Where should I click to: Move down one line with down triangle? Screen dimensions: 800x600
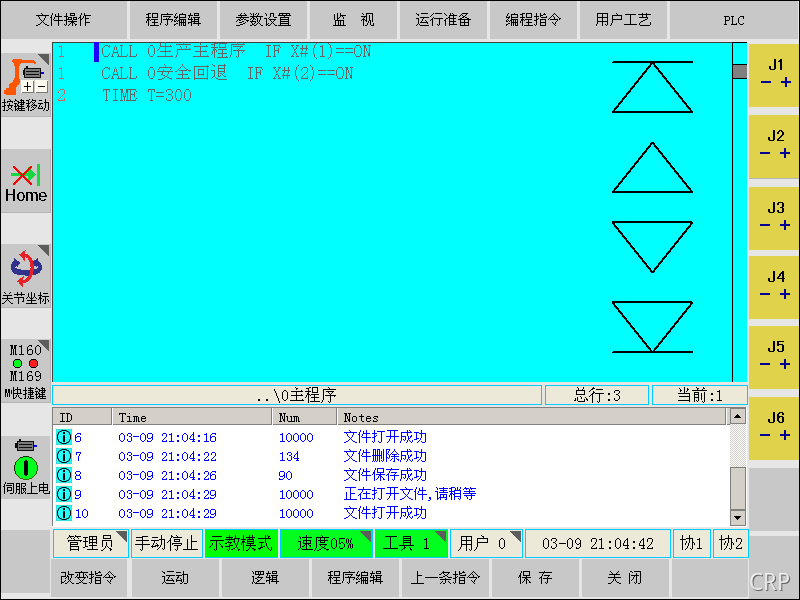[652, 247]
